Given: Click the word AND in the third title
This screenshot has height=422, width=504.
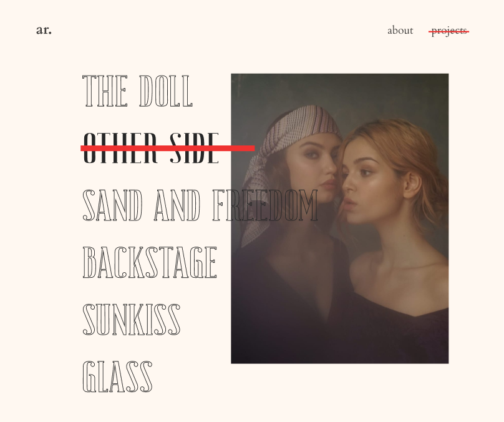Looking at the screenshot, I should tap(177, 205).
